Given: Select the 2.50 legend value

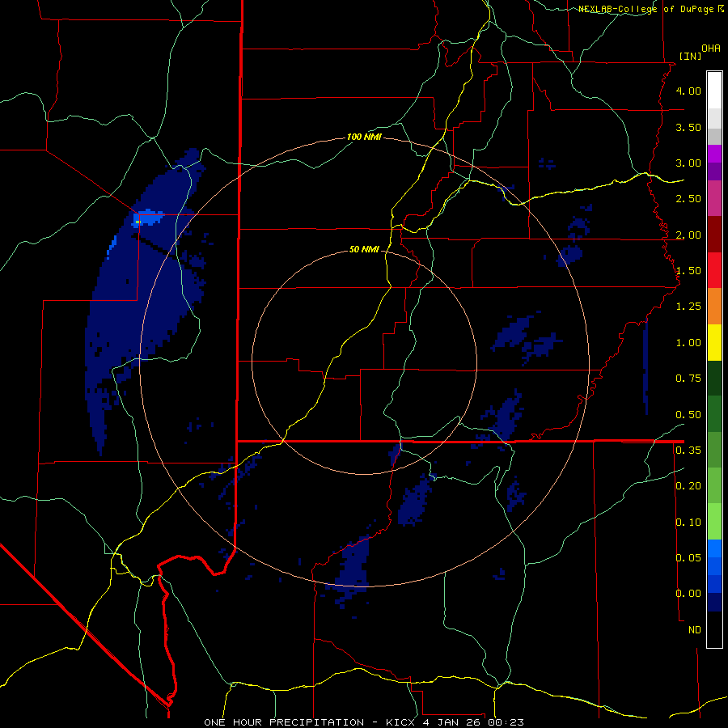Looking at the screenshot, I should [688, 198].
